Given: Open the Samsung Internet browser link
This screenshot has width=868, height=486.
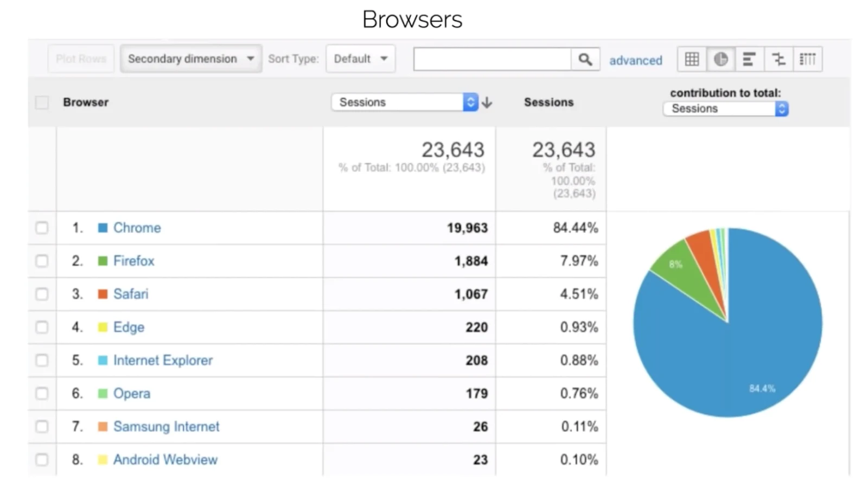Looking at the screenshot, I should 167,427.
